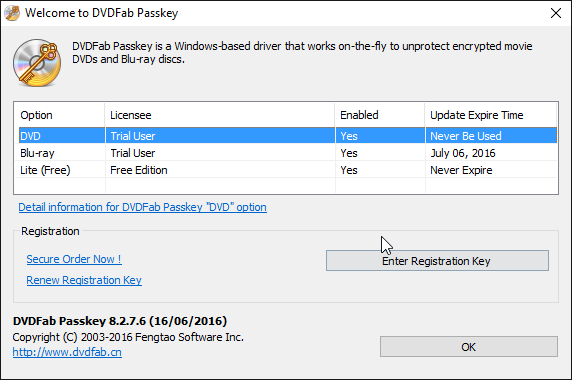Visit the www.dvdfab.cn website link

click(67, 352)
